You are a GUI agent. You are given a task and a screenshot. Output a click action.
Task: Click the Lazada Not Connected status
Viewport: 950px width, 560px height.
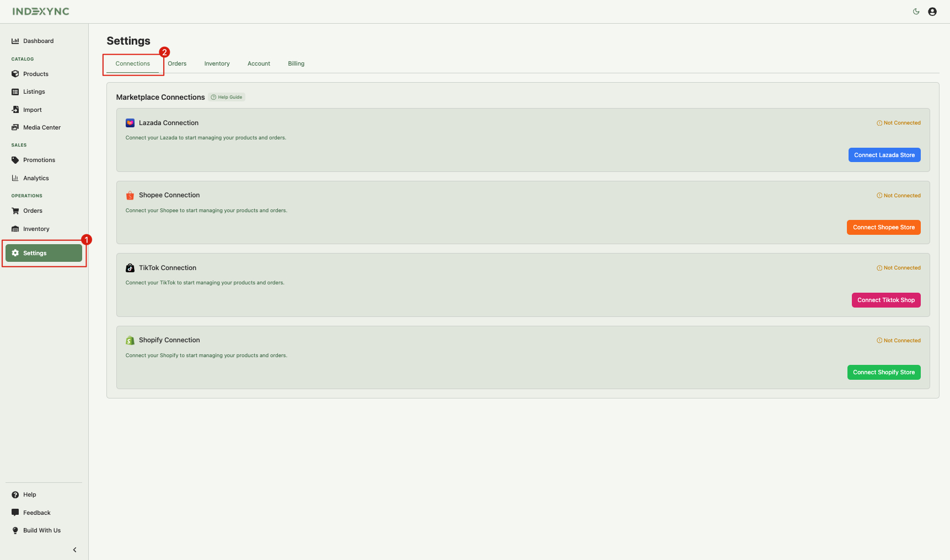click(899, 123)
